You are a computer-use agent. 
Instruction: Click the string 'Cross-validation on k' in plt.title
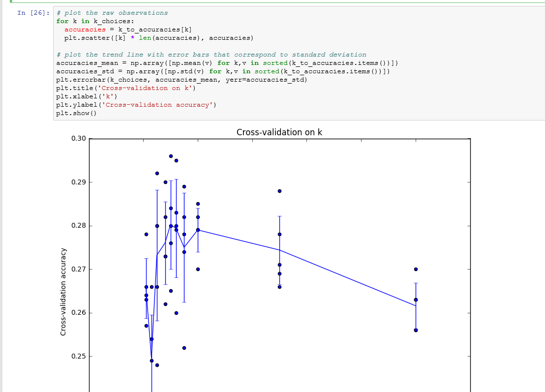(x=125, y=88)
